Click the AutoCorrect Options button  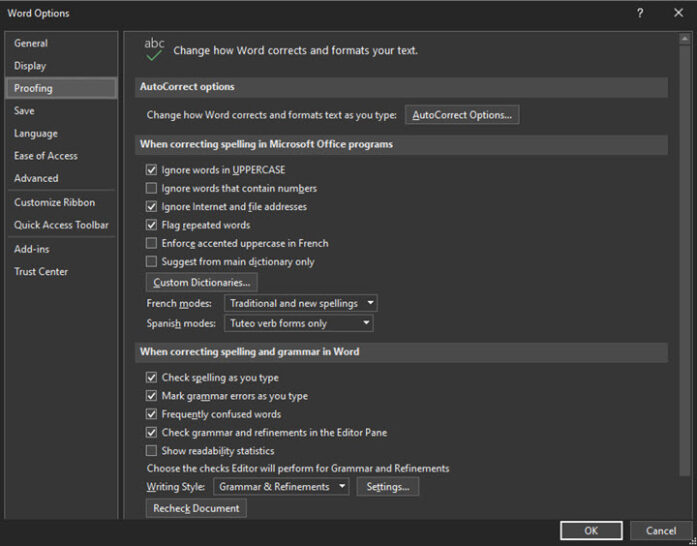pos(462,115)
